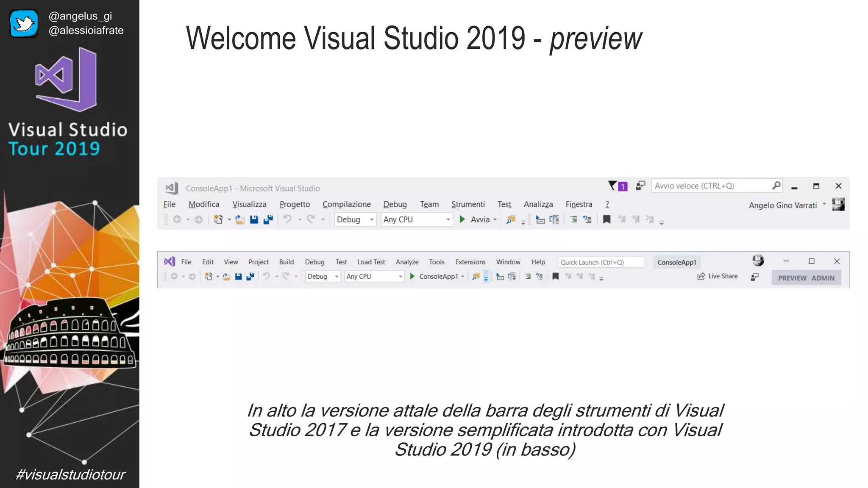The image size is (868, 488).
Task: Click the bookmark icon in VS 2017 toolbar
Action: click(x=606, y=219)
